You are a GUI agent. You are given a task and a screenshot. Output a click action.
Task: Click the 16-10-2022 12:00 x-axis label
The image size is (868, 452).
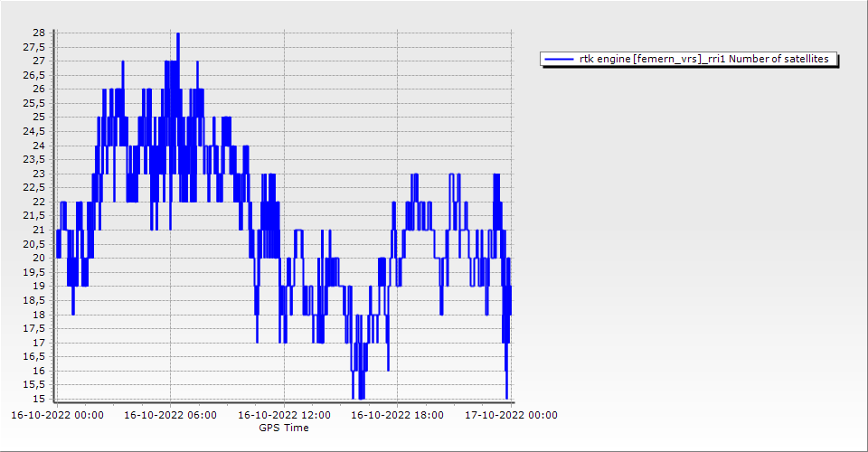point(284,416)
